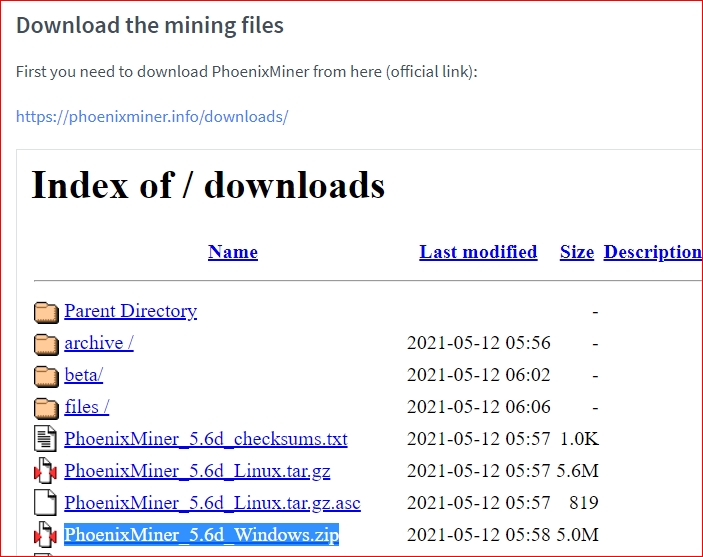Click the date 2021-05-12 05:58 for Windows.zip

coord(478,535)
